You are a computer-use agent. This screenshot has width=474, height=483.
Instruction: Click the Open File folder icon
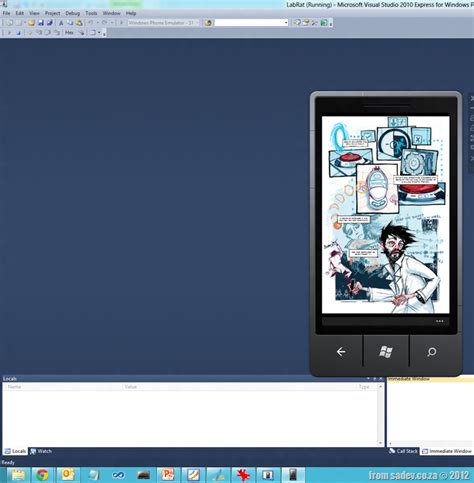[x=31, y=23]
